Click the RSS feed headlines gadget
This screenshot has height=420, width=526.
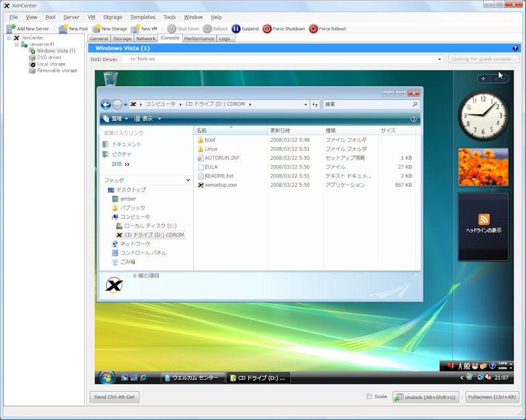(x=483, y=227)
